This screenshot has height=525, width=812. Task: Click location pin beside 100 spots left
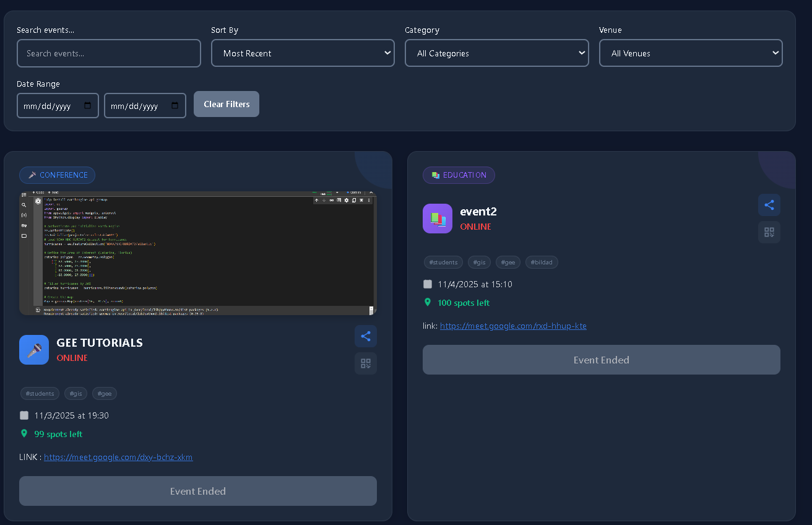pyautogui.click(x=428, y=303)
